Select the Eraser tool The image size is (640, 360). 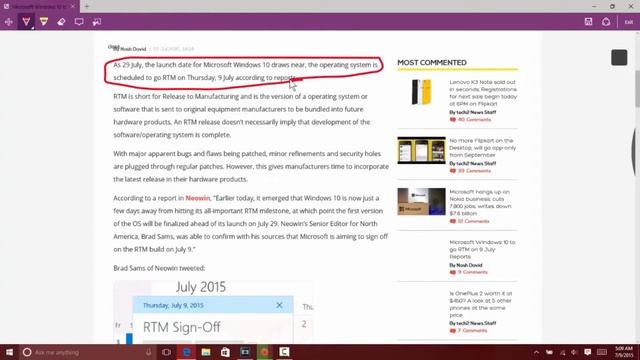pos(61,22)
